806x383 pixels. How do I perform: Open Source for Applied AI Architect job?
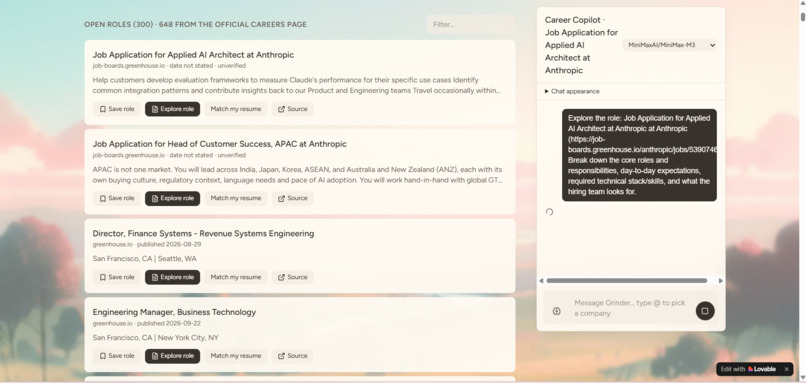[292, 109]
